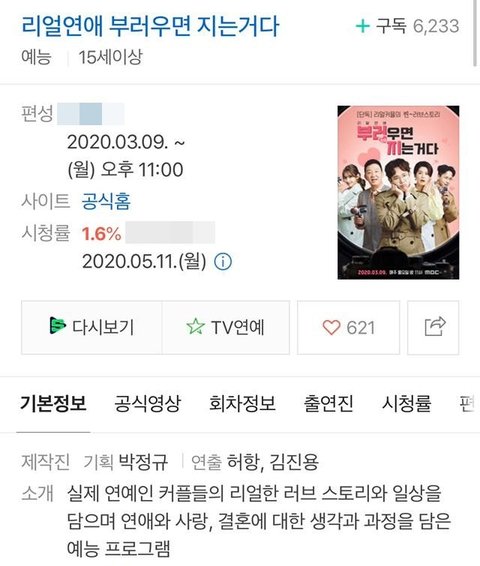Open the 출연진 cast tab
Image resolution: width=480 pixels, height=566 pixels.
pos(328,403)
